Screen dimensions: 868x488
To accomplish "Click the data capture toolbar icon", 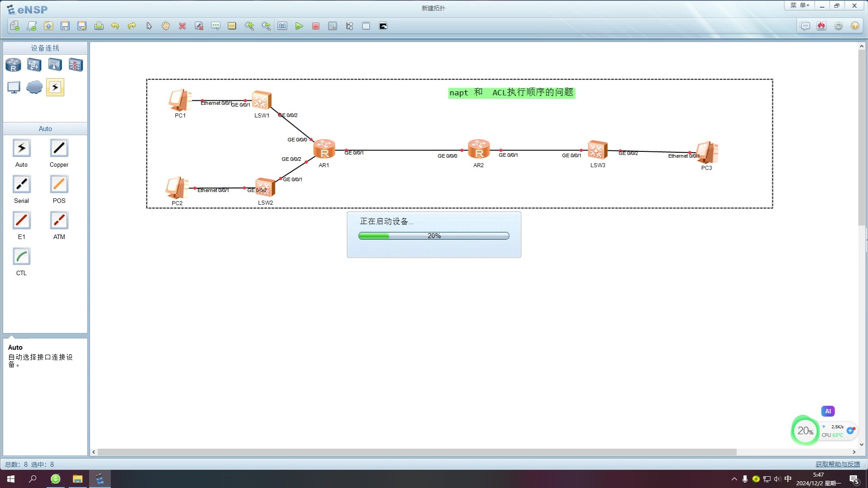I will [332, 26].
